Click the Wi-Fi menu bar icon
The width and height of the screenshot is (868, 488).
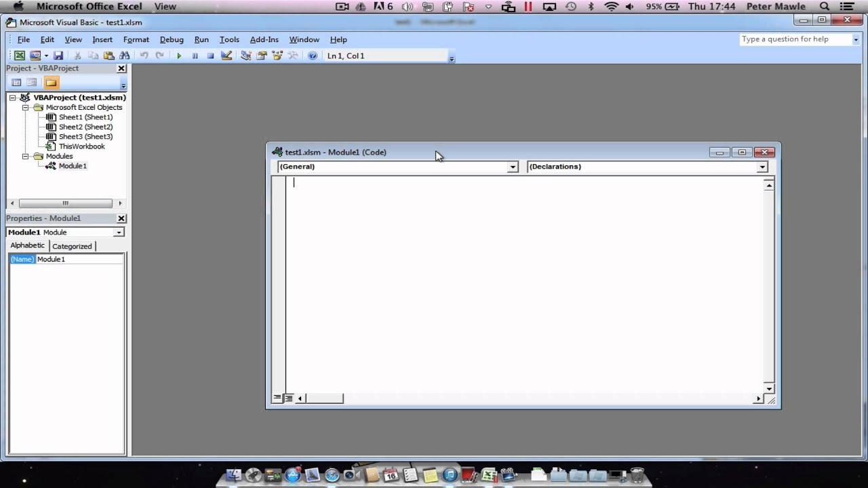pos(611,7)
